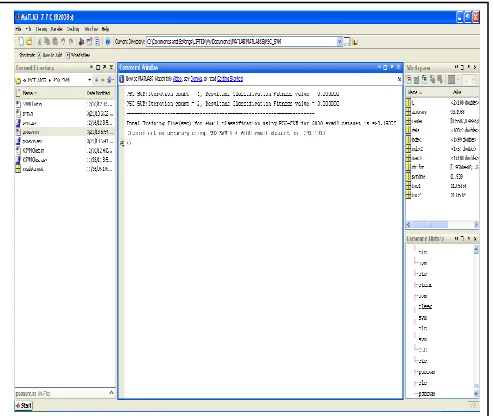Image resolution: width=494 pixels, height=416 pixels.
Task: Sort files by Date Modified column
Action: tap(99, 93)
